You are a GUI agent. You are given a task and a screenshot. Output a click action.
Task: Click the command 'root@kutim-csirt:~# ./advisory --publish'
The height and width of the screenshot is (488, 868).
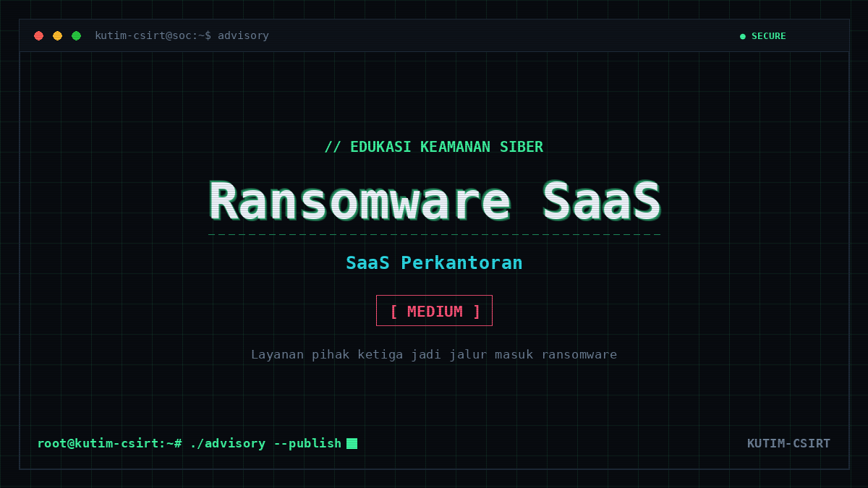190,443
